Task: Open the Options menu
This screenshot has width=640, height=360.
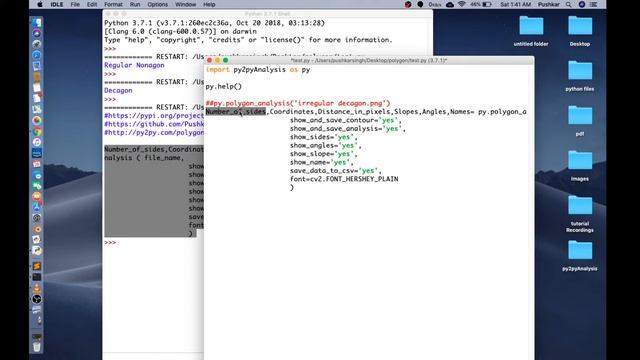Action: click(x=158, y=4)
